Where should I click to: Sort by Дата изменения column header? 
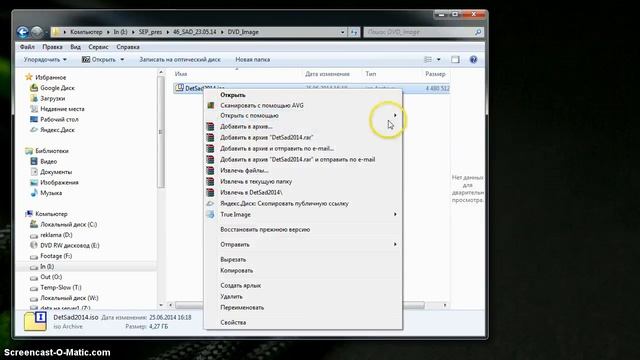(327, 74)
